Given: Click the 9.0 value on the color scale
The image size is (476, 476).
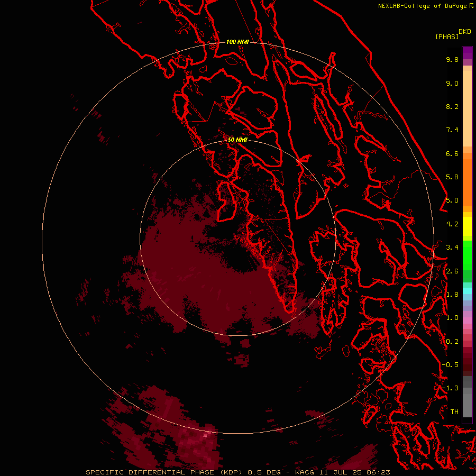Looking at the screenshot, I should [x=452, y=83].
